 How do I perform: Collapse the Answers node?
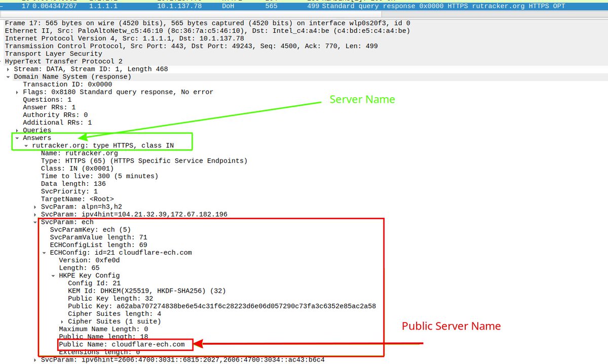coord(17,138)
